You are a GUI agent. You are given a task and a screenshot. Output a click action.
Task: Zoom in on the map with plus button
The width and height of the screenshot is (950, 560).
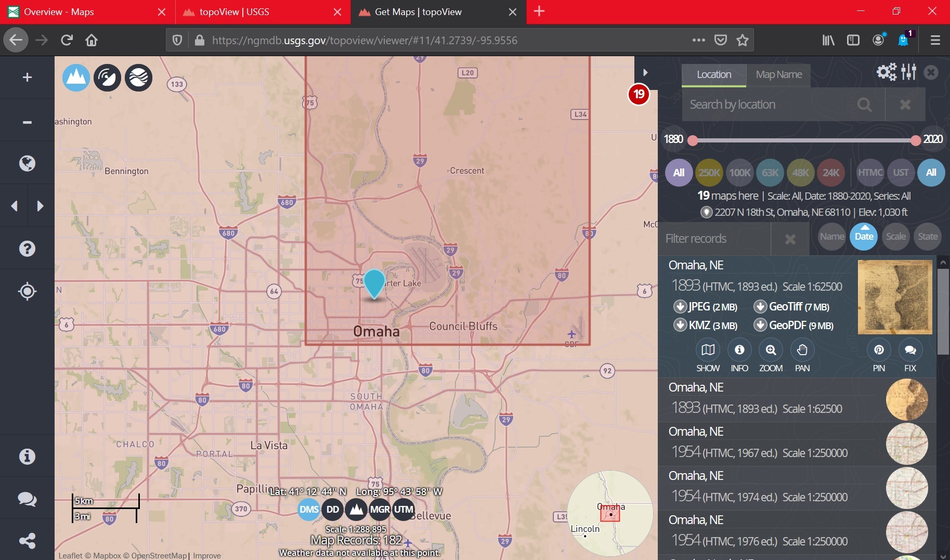[27, 77]
